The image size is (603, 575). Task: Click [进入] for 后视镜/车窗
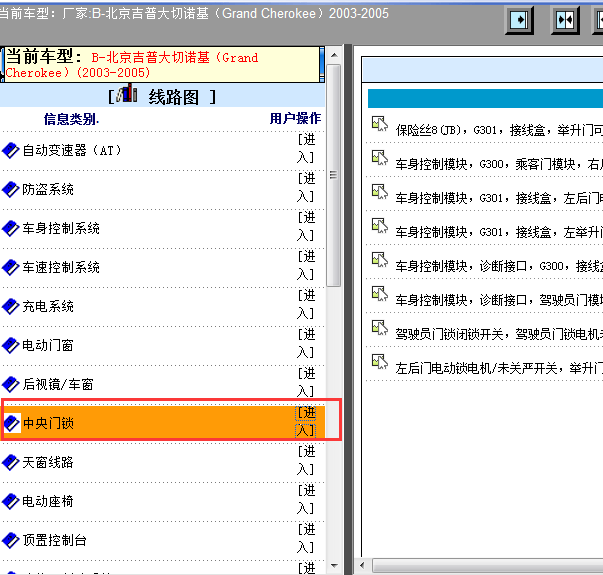coord(306,382)
